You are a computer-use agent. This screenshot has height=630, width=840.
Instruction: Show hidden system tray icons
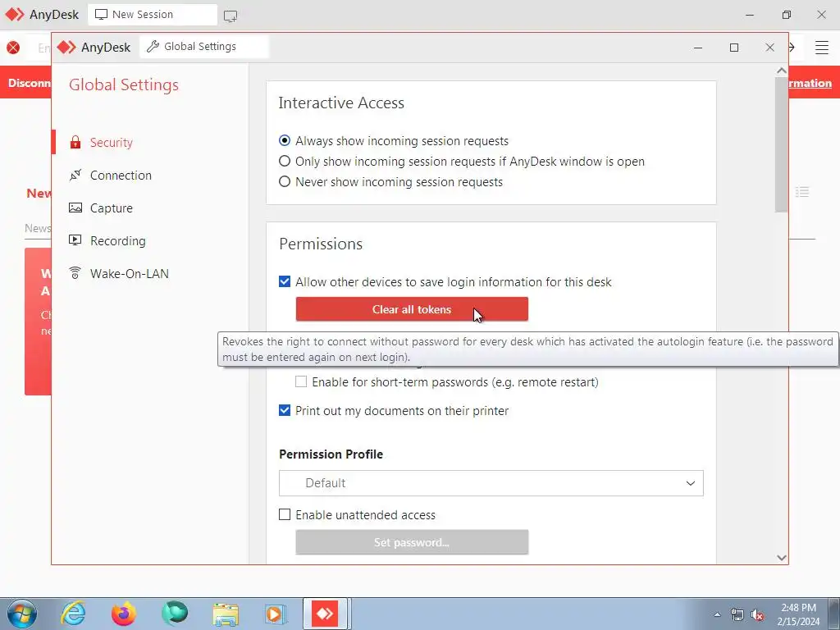[717, 614]
